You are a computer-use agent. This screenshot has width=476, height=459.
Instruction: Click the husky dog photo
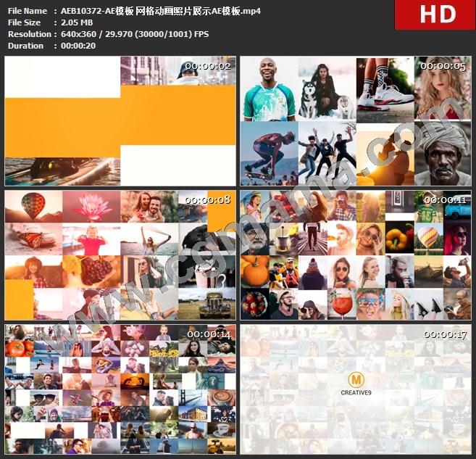[326, 91]
